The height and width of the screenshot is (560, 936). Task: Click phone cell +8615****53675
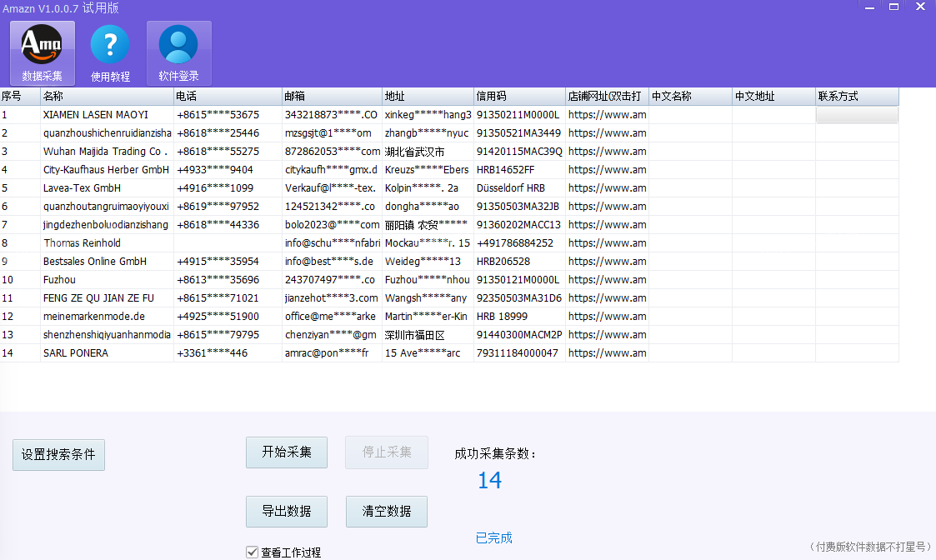(x=228, y=115)
